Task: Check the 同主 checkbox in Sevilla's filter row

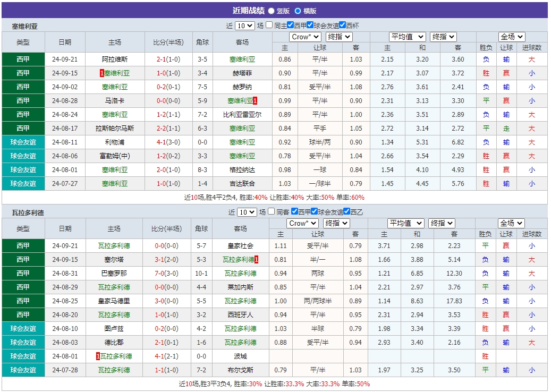Action: pyautogui.click(x=270, y=24)
